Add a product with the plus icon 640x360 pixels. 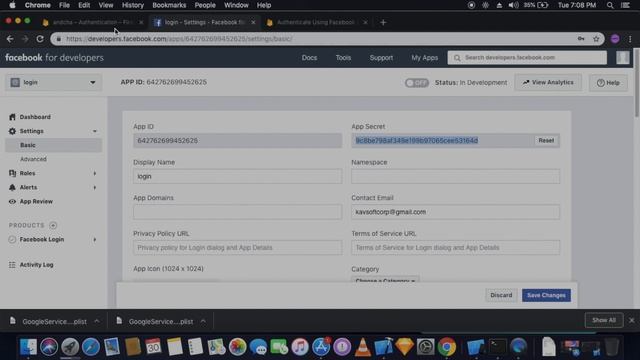pos(53,225)
